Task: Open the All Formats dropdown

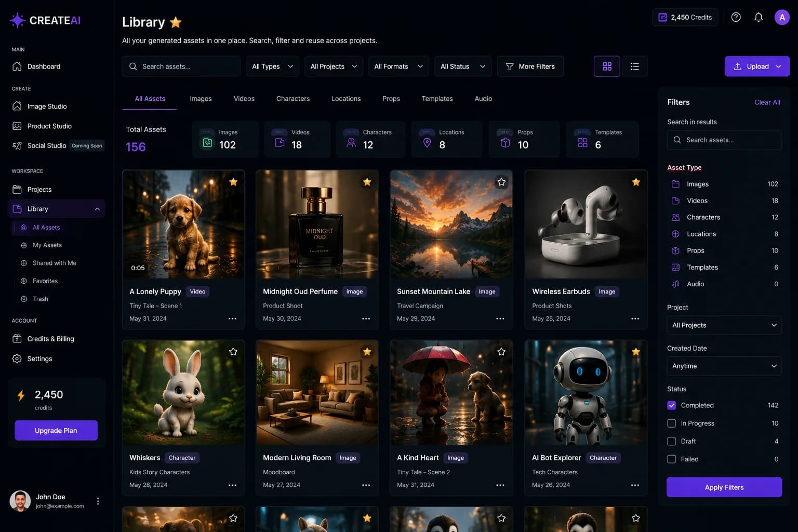Action: (398, 66)
